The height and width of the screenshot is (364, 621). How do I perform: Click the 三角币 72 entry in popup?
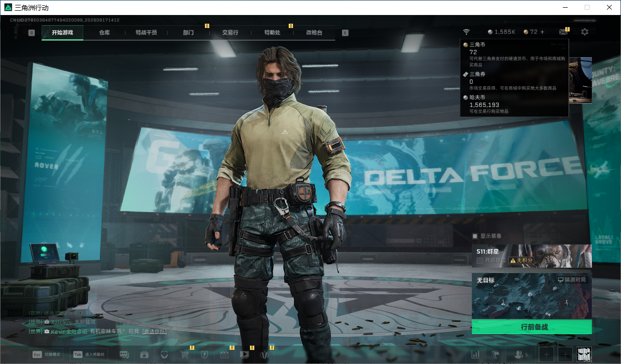[x=514, y=55]
